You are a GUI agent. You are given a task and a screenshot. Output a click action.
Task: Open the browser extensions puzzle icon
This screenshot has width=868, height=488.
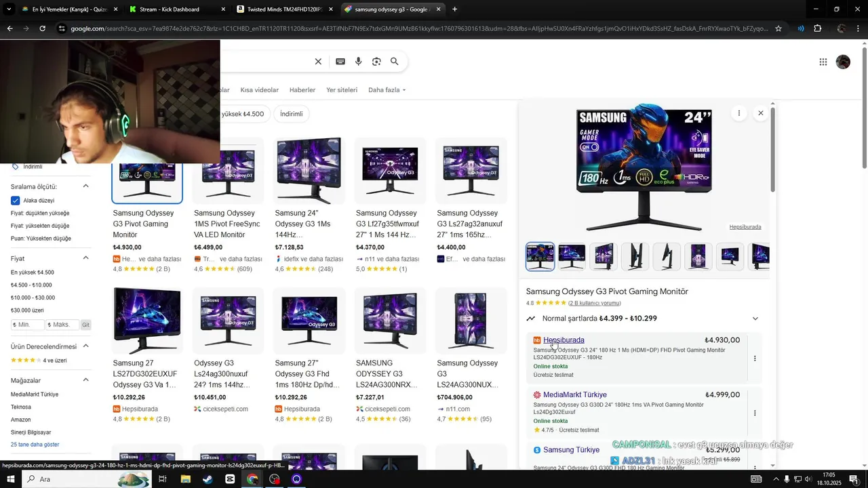pos(817,28)
